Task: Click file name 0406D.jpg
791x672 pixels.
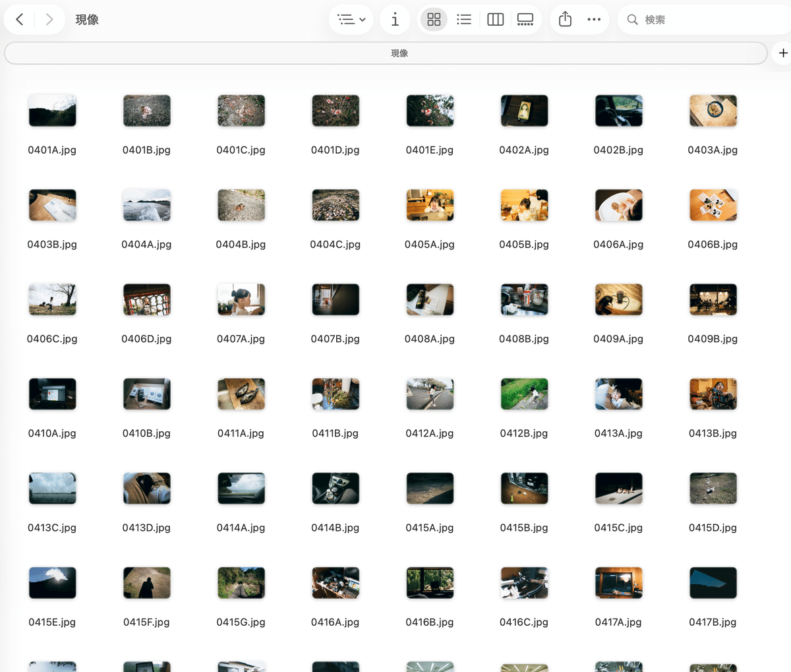Action: tap(146, 338)
